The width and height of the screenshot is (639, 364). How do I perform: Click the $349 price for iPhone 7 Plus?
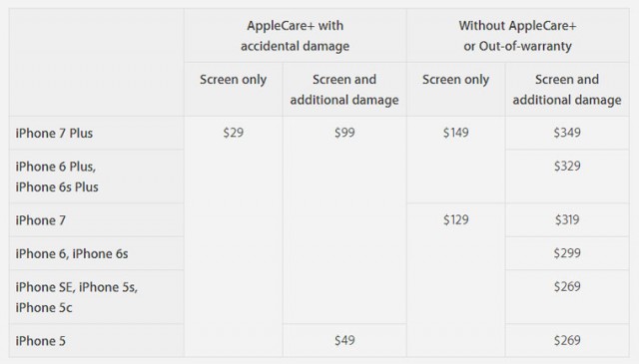(567, 133)
